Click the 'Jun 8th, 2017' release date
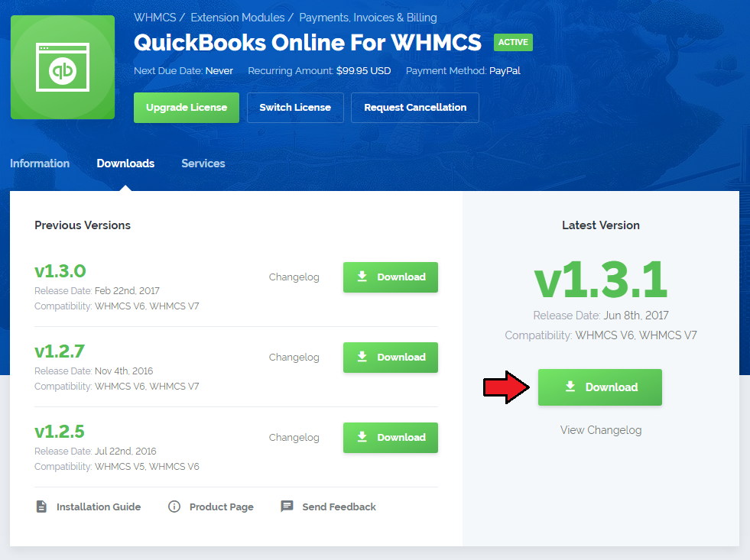This screenshot has width=750, height=560. click(x=636, y=316)
